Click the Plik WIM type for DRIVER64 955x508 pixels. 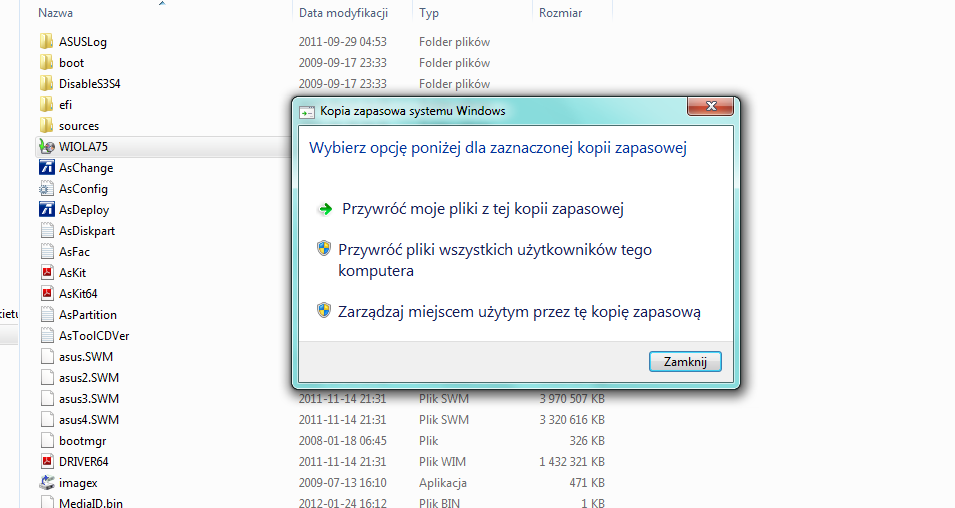pyautogui.click(x=442, y=462)
